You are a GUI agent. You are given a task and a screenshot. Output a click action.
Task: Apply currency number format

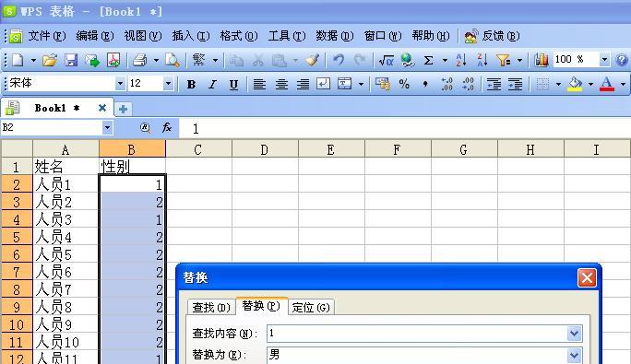point(383,84)
